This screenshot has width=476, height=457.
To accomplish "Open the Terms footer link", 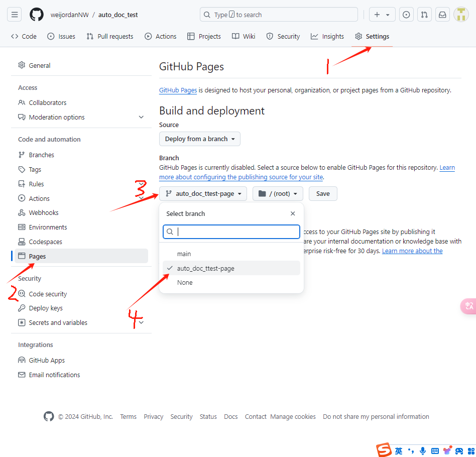I will click(128, 417).
